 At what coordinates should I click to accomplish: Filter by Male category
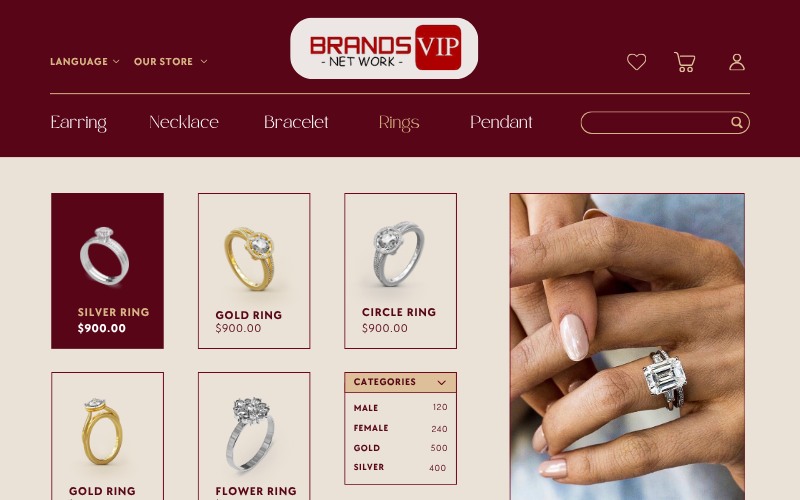(x=400, y=408)
